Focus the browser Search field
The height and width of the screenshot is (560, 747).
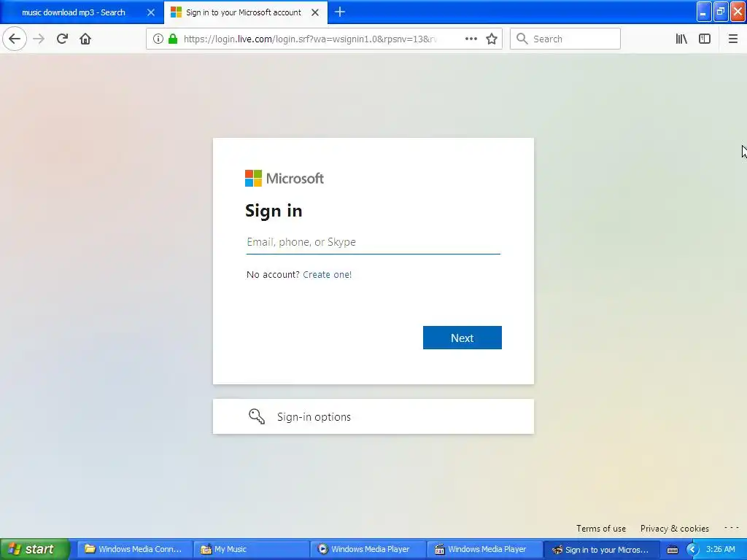[x=565, y=39]
